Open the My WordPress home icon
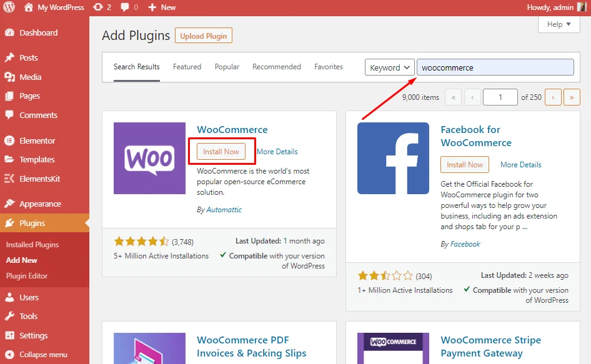 29,7
